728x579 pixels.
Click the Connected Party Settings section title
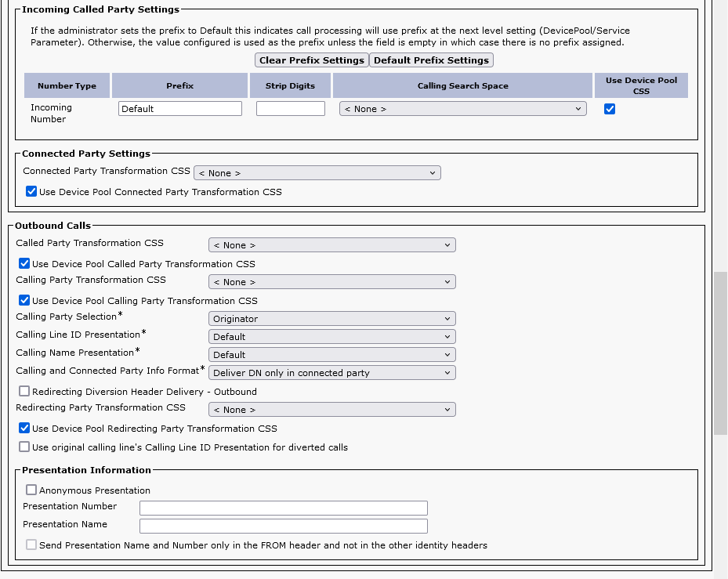[x=86, y=154]
